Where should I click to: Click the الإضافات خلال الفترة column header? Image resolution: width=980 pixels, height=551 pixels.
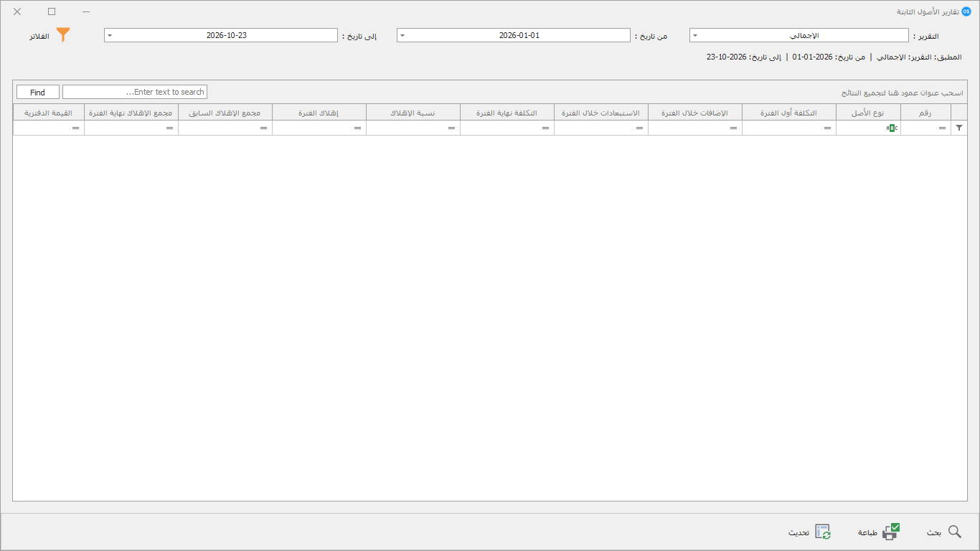695,113
